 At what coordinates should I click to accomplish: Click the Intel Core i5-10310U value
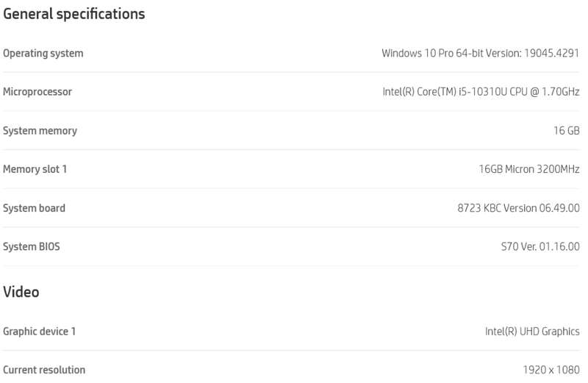[x=481, y=92]
